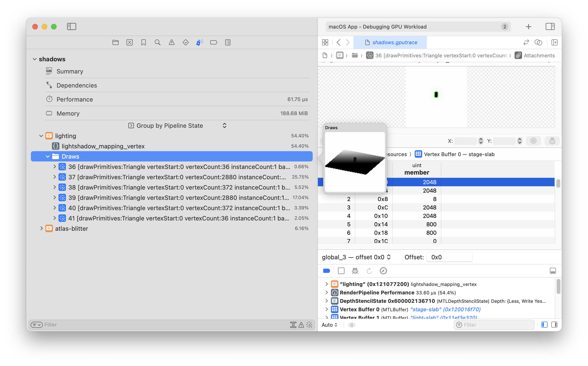Open the Dependencies item
The image size is (588, 366).
pyautogui.click(x=178, y=85)
